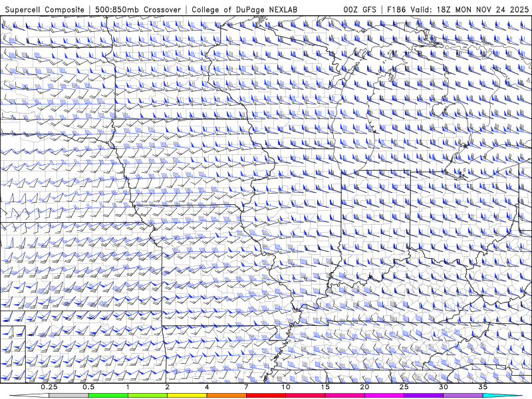Click the College of DuPage NEXLAB label

(244, 9)
